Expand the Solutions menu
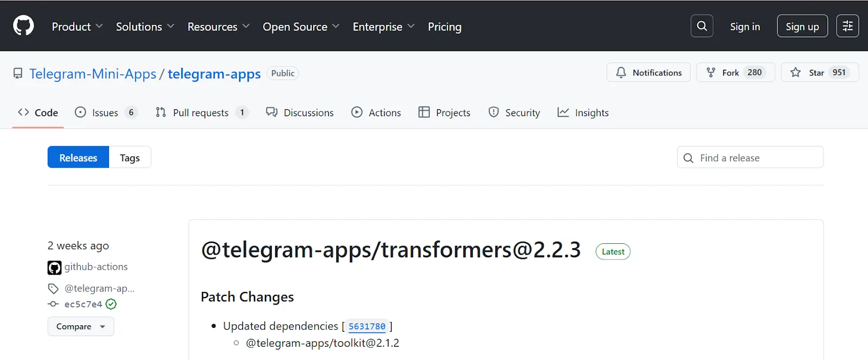This screenshot has height=360, width=868. coord(145,27)
